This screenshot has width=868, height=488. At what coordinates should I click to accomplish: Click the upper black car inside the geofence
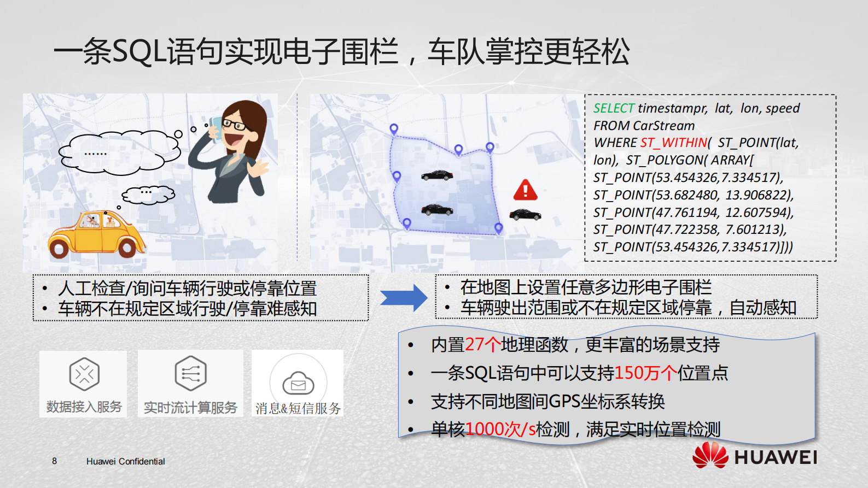click(437, 175)
